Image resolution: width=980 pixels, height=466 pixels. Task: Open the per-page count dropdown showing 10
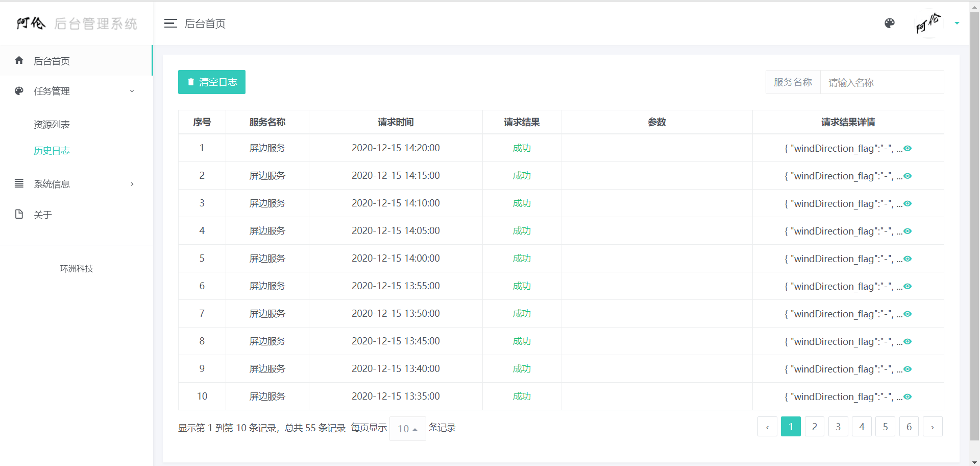pos(407,428)
